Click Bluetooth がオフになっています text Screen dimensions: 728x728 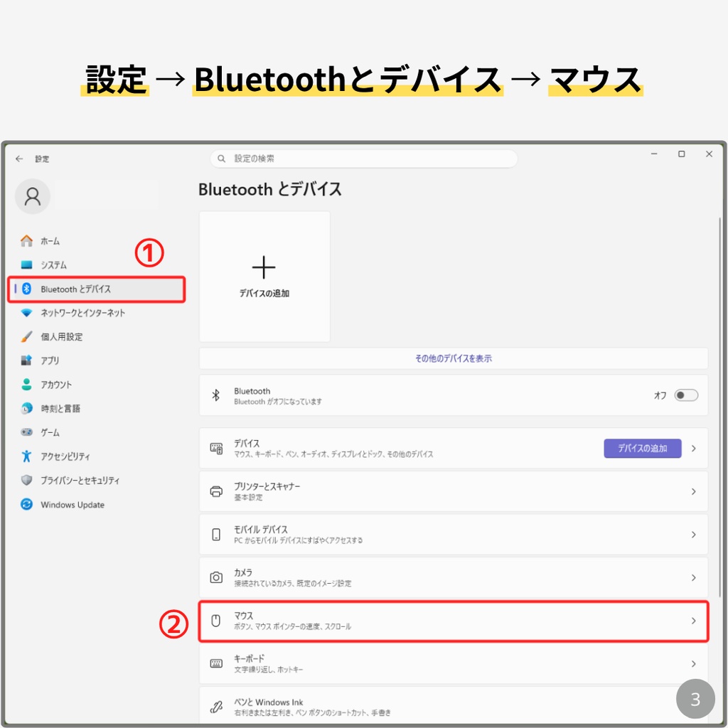278,402
